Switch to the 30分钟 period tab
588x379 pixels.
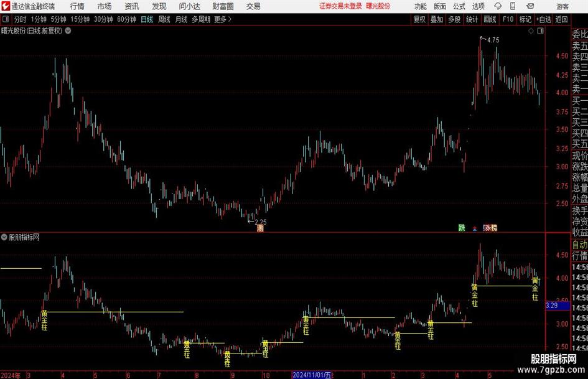(x=103, y=19)
